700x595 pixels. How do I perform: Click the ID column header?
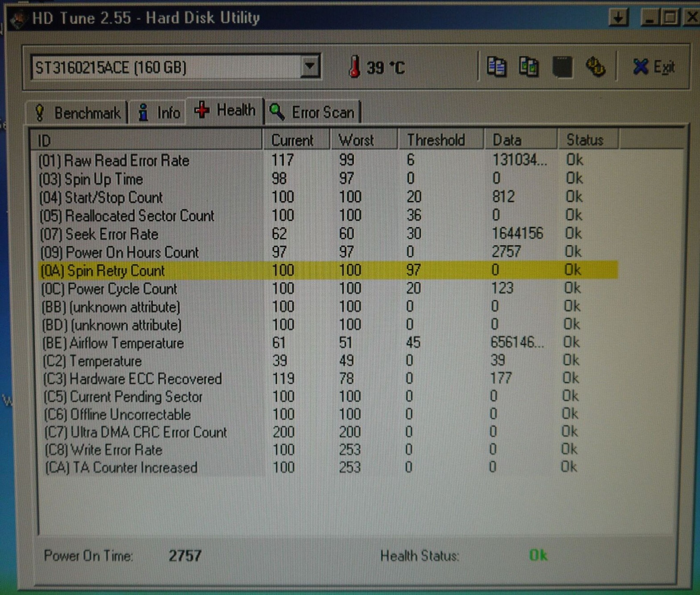[146, 140]
